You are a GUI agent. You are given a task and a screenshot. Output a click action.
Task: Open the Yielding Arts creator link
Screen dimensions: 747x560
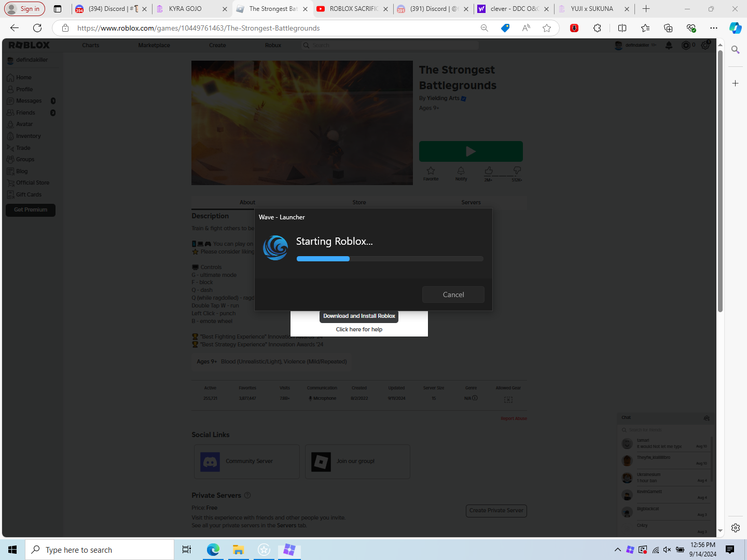click(x=443, y=98)
